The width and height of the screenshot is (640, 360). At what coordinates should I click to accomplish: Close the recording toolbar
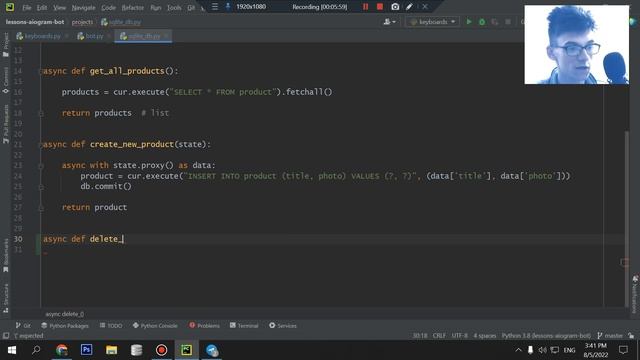[425, 7]
